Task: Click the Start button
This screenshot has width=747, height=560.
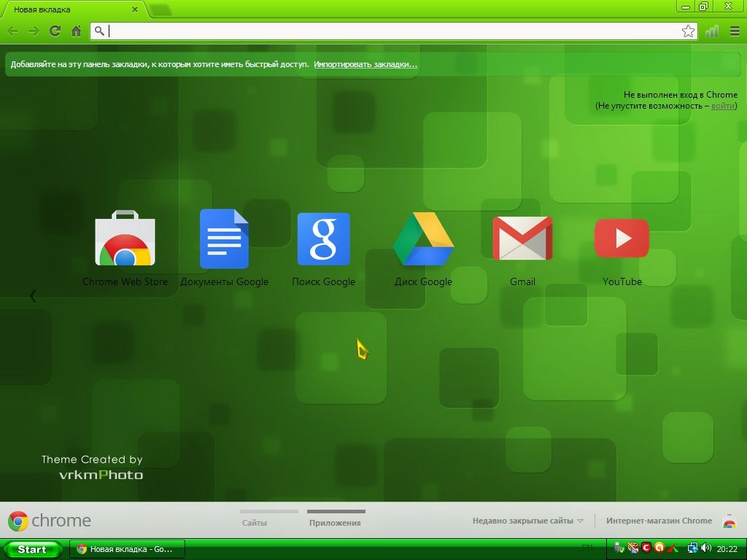Action: pos(32,549)
